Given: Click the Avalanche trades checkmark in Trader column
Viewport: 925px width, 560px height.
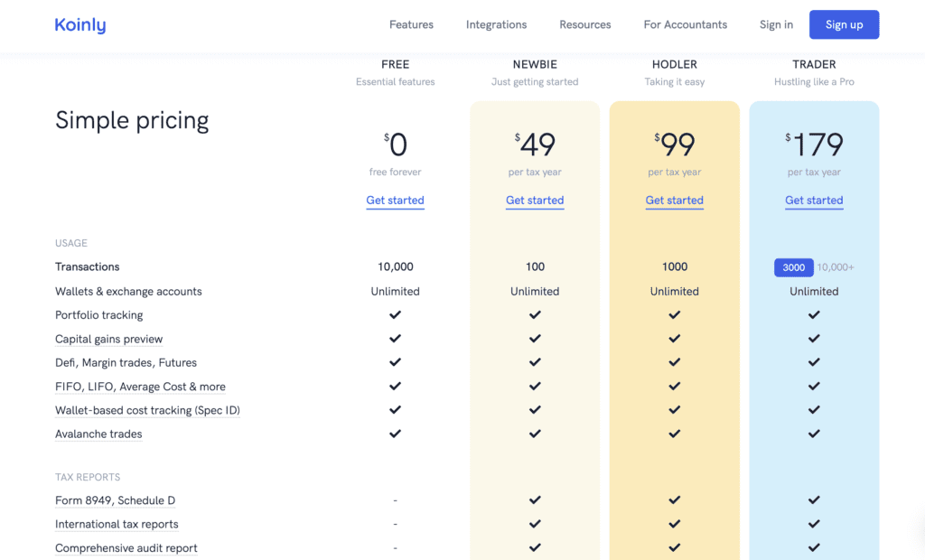Looking at the screenshot, I should point(814,434).
